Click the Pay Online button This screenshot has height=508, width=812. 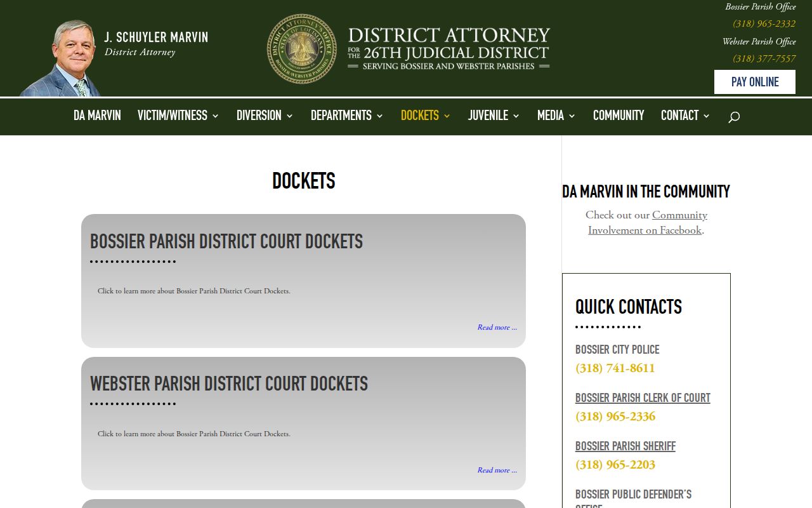[x=755, y=82]
